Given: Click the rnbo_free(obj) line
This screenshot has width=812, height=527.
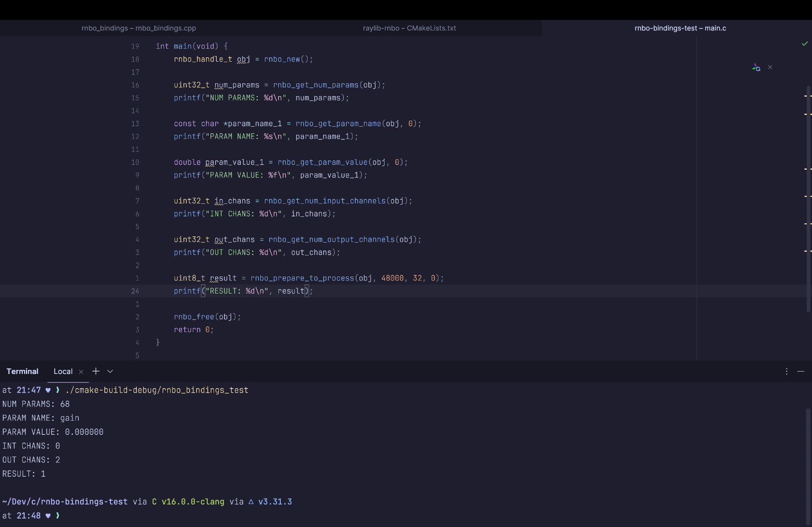Looking at the screenshot, I should 207,317.
